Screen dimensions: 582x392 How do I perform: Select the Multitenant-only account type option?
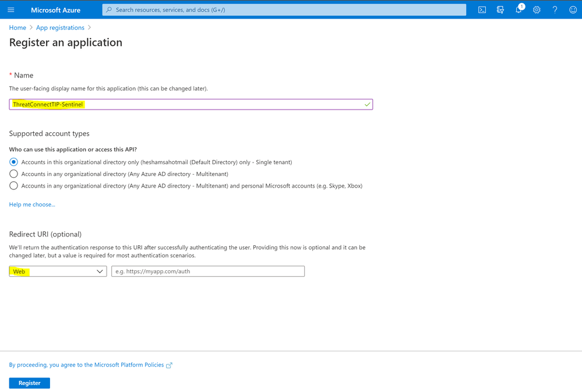click(14, 174)
